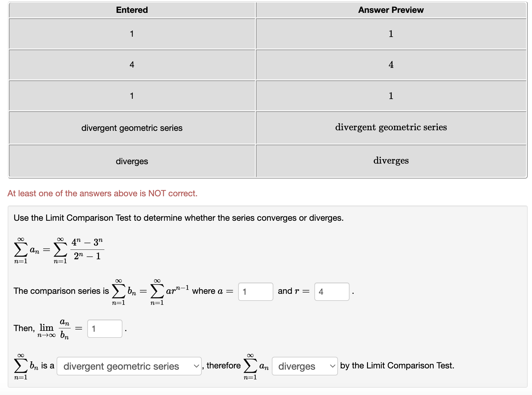Select the third row preview value 1

click(391, 96)
